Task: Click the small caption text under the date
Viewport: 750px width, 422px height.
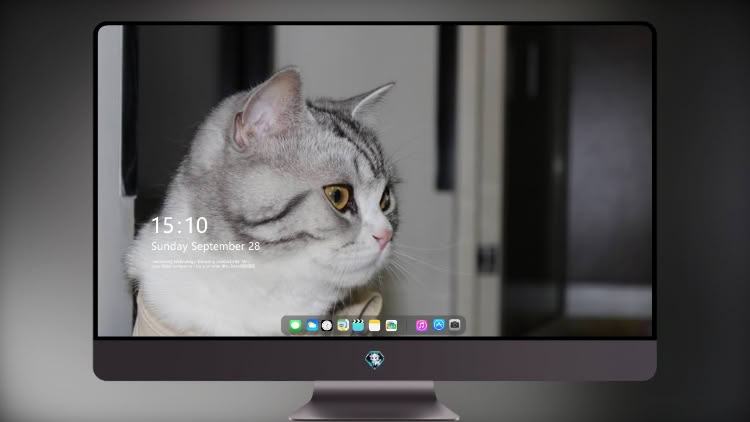Action: [x=203, y=264]
